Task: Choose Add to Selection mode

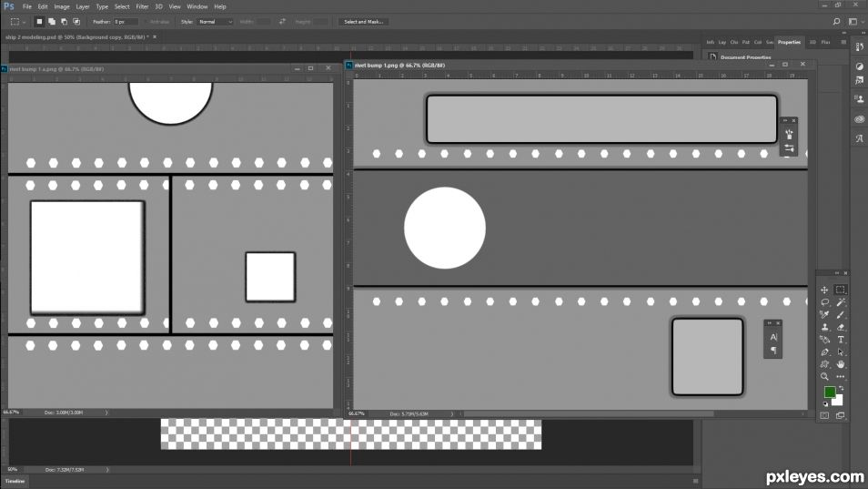Action: tap(52, 22)
